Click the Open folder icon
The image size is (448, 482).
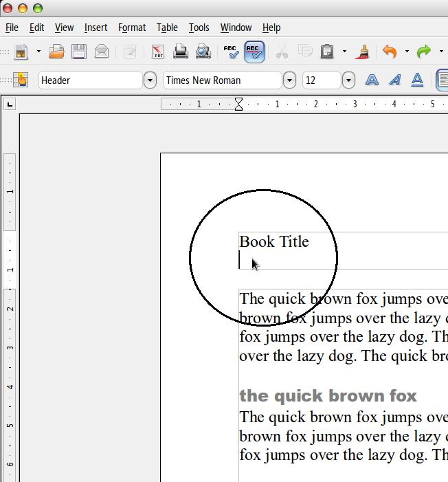coord(56,52)
